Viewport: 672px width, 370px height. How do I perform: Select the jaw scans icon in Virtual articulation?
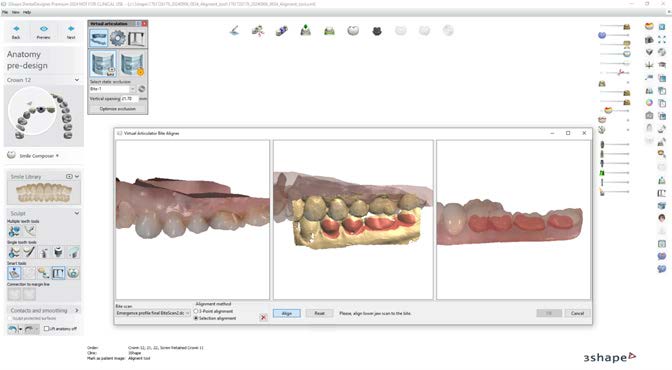(x=99, y=39)
